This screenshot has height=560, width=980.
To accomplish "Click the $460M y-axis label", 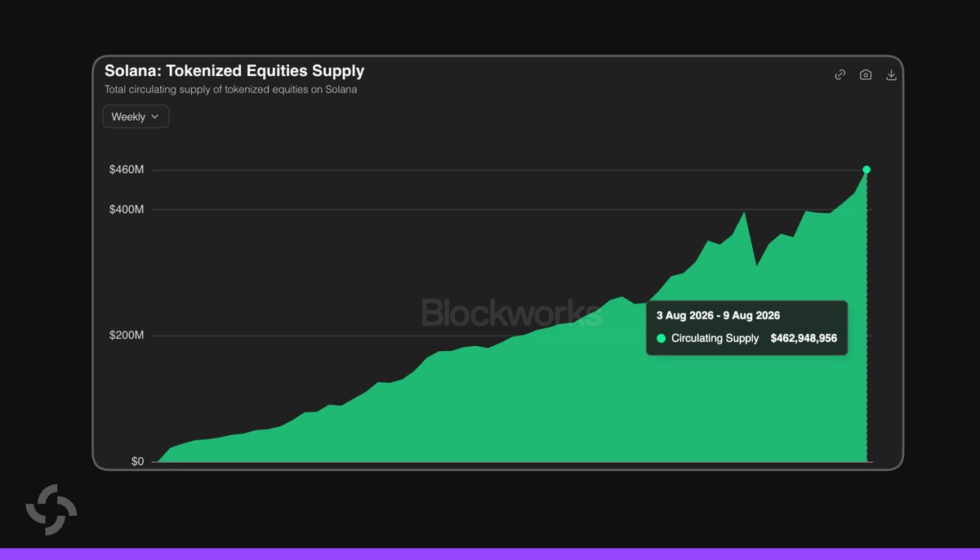I will (127, 170).
